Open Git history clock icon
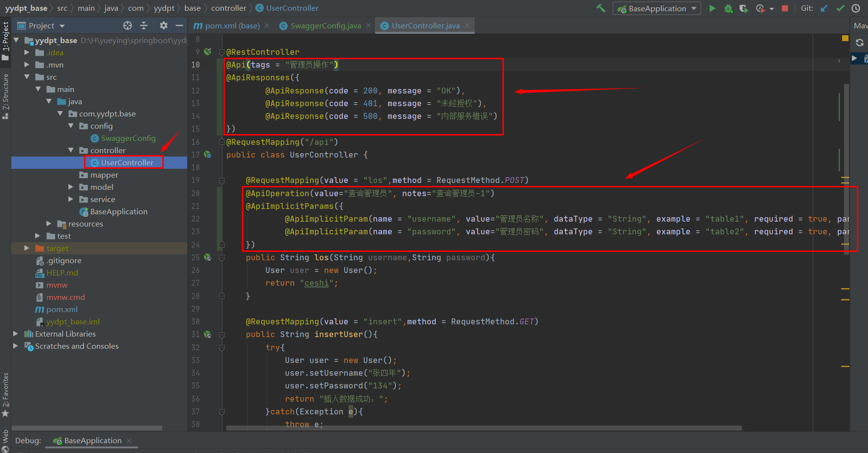 [x=856, y=8]
